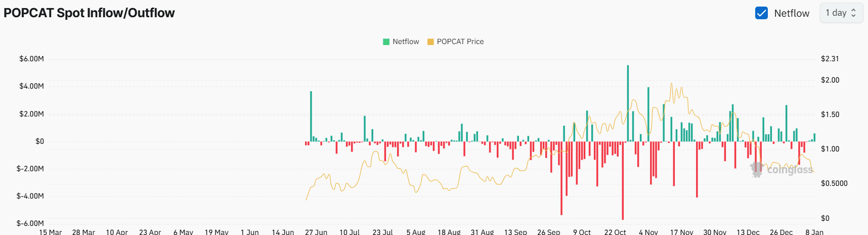The height and width of the screenshot is (235, 868).
Task: Click the tall green bar near 27 Jun
Action: (x=311, y=116)
